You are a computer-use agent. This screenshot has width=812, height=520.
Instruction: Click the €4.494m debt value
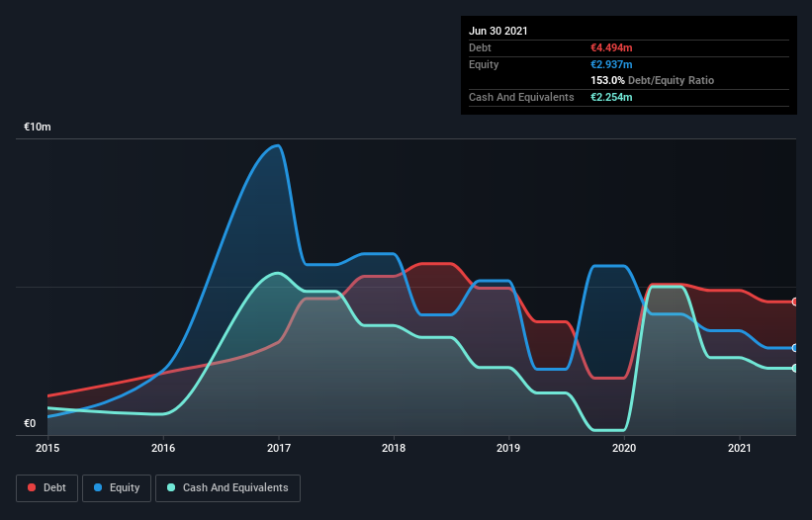(611, 47)
